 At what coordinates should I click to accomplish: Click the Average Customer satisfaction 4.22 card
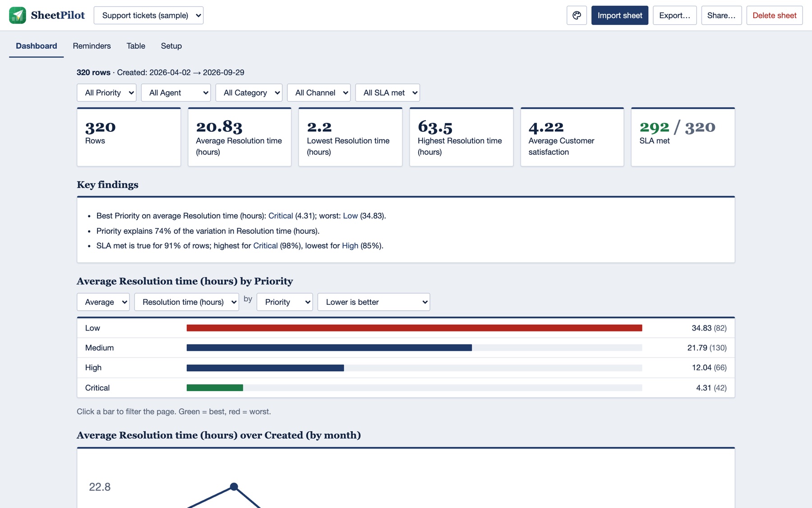[572, 137]
